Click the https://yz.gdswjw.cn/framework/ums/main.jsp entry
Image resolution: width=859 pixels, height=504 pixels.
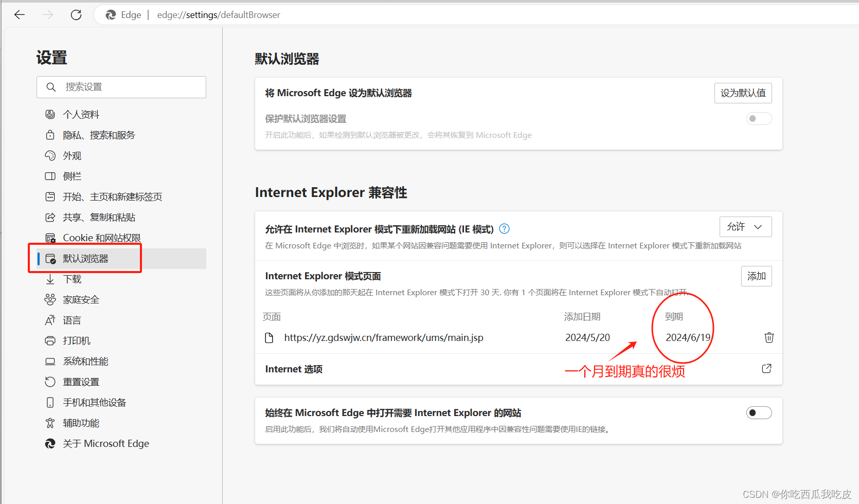[x=384, y=338]
